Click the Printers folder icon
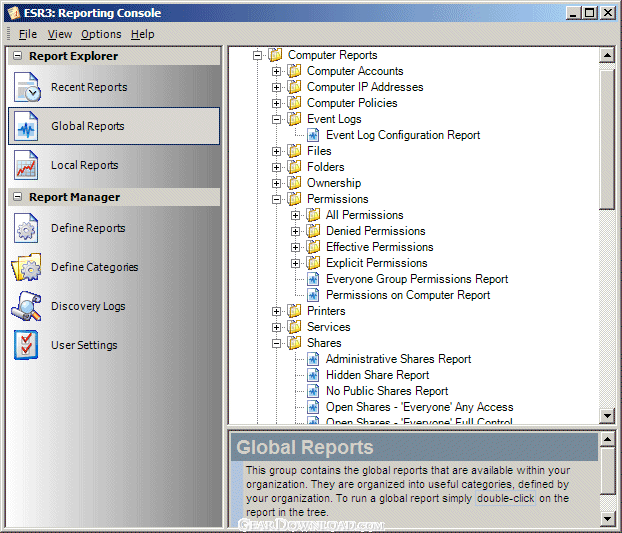Image resolution: width=622 pixels, height=533 pixels. pyautogui.click(x=294, y=311)
